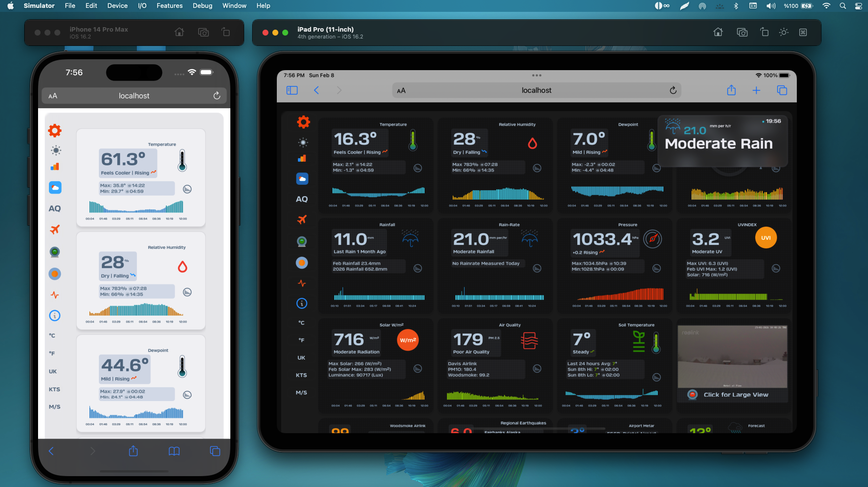Switch wind units to KTS on the iPhone
Screen dimensions: 868x487
point(54,389)
